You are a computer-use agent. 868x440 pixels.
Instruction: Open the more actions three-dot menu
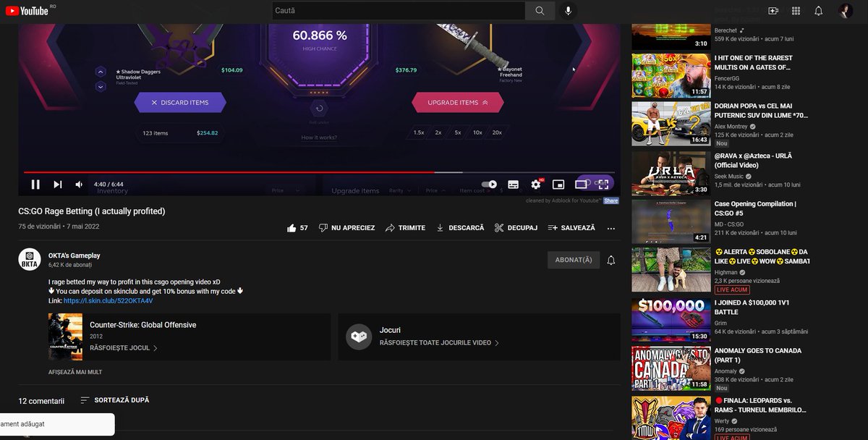pyautogui.click(x=611, y=228)
